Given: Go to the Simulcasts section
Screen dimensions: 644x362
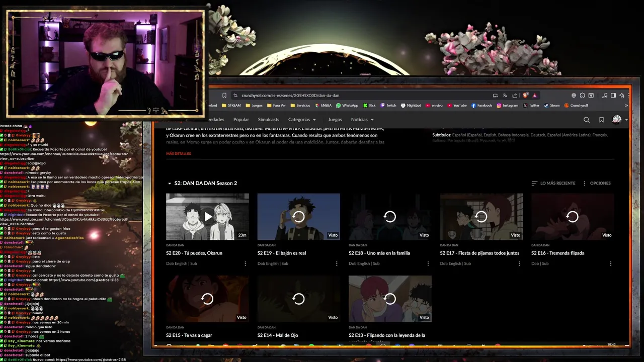Looking at the screenshot, I should (x=269, y=120).
